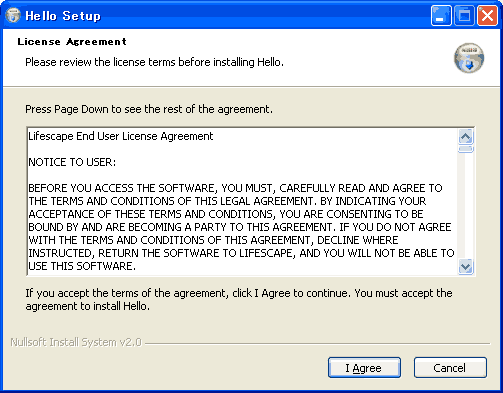
Task: Click 'Press Page Down to see the rest' text
Action: tap(149, 109)
